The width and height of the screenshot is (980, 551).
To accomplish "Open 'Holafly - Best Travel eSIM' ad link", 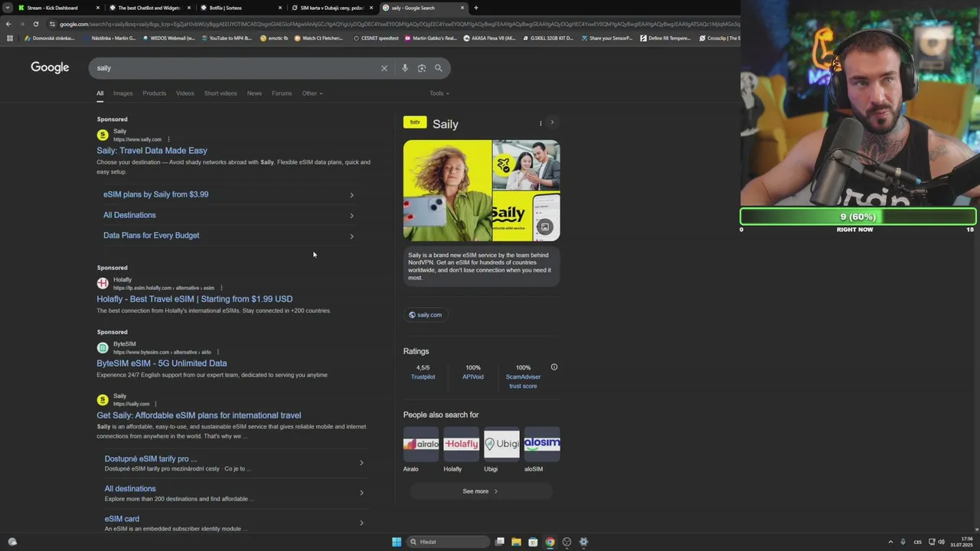I will (x=194, y=299).
